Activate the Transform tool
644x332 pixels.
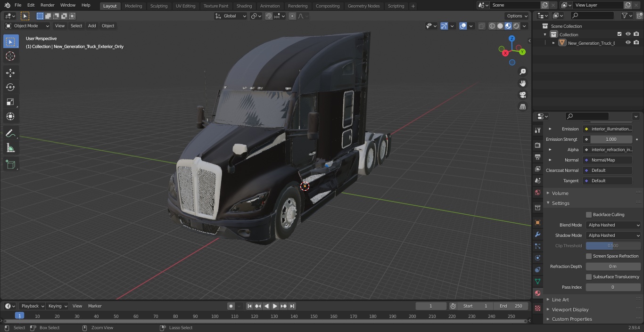click(10, 116)
